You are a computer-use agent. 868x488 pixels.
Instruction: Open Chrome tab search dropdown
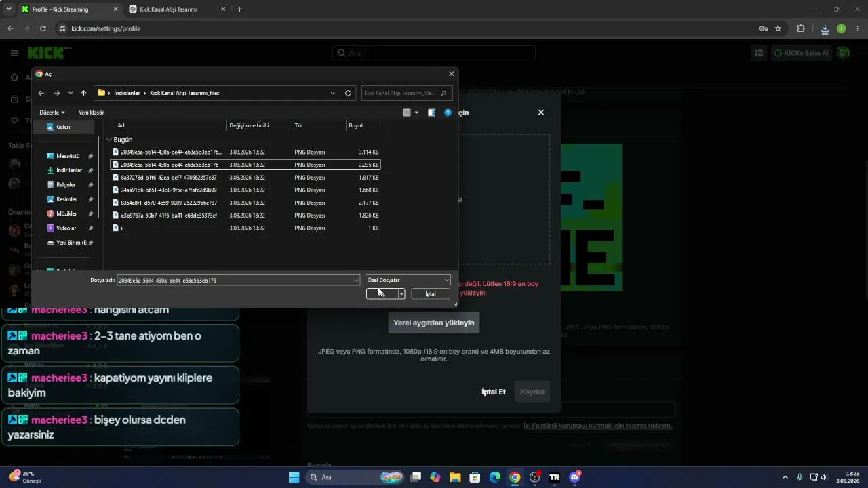tap(9, 9)
